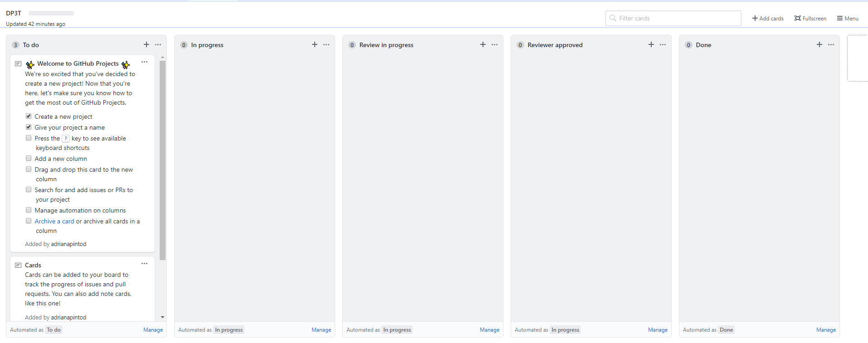The height and width of the screenshot is (343, 868).
Task: Click the search magnifier icon in Filter cards
Action: (x=613, y=18)
